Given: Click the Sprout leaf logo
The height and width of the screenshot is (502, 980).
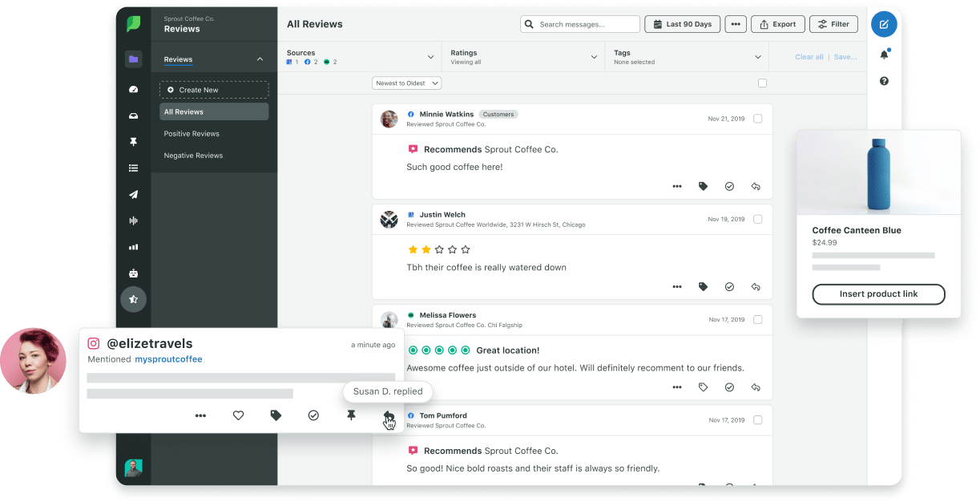Looking at the screenshot, I should point(133,24).
